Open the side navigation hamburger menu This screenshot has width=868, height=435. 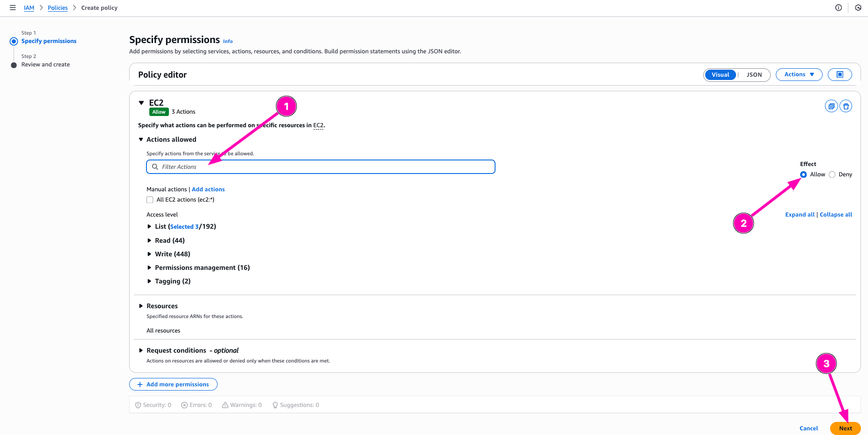13,7
